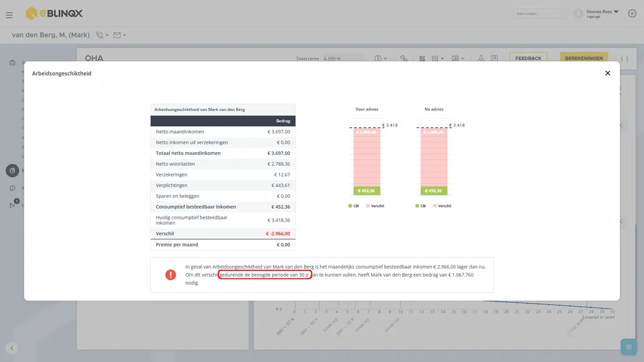The width and height of the screenshot is (644, 362).
Task: Select the send arrow sidebar icon
Action: [12, 205]
